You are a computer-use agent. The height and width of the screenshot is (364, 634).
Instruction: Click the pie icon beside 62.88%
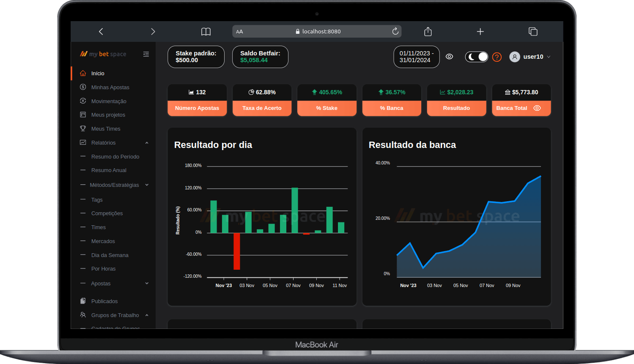(251, 92)
